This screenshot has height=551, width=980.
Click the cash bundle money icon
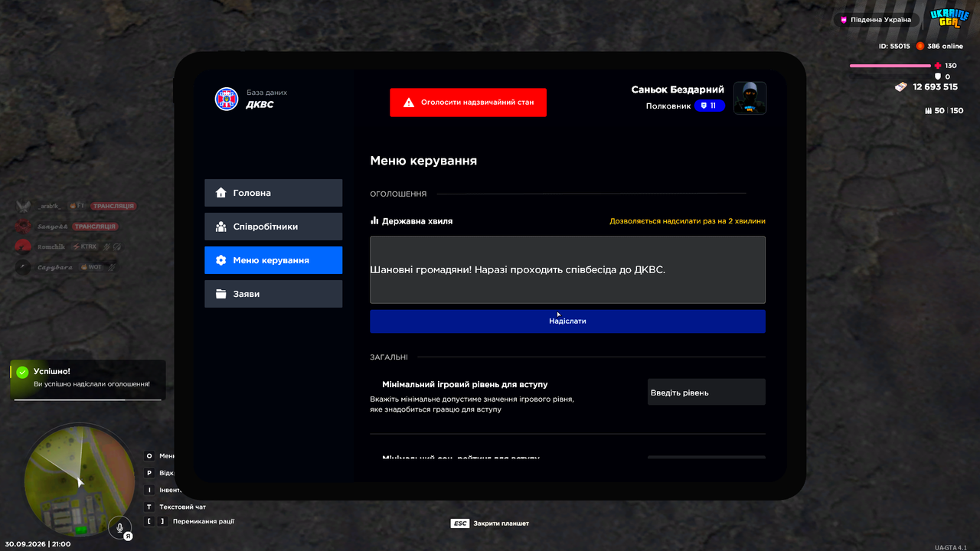[x=901, y=86]
